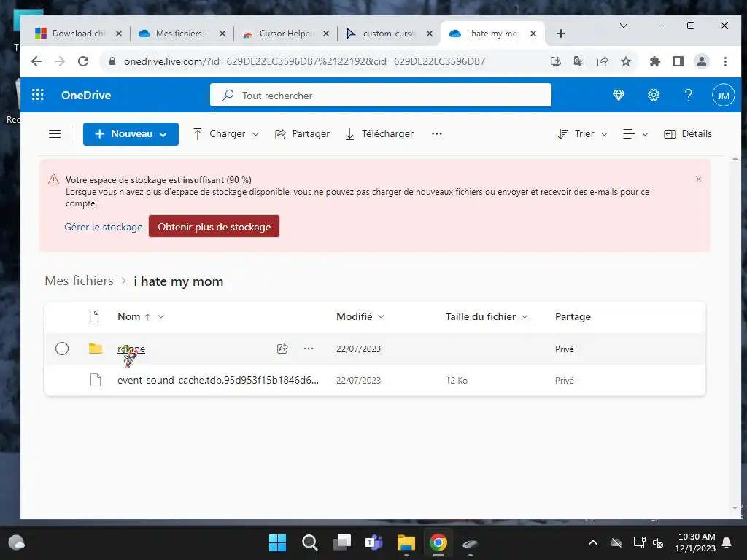The width and height of the screenshot is (747, 560).
Task: Open a new browser tab
Action: (x=561, y=34)
